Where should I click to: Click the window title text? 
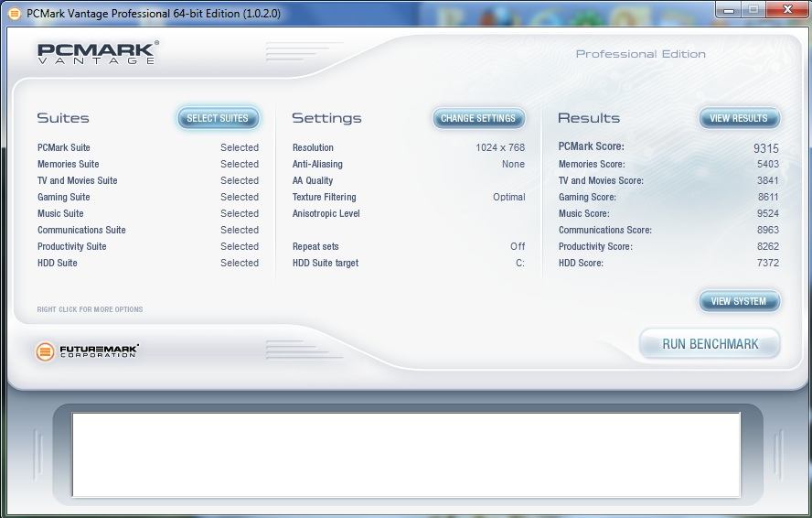tap(154, 14)
